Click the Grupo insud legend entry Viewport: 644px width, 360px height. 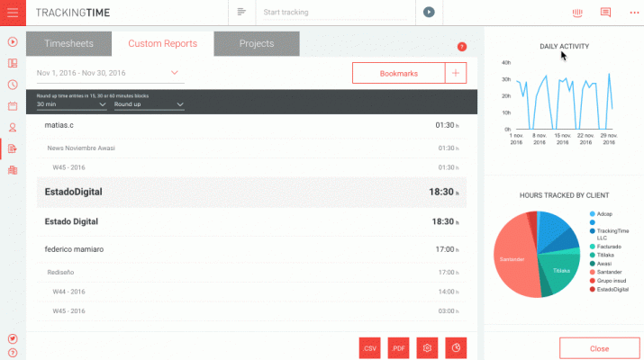pos(608,281)
